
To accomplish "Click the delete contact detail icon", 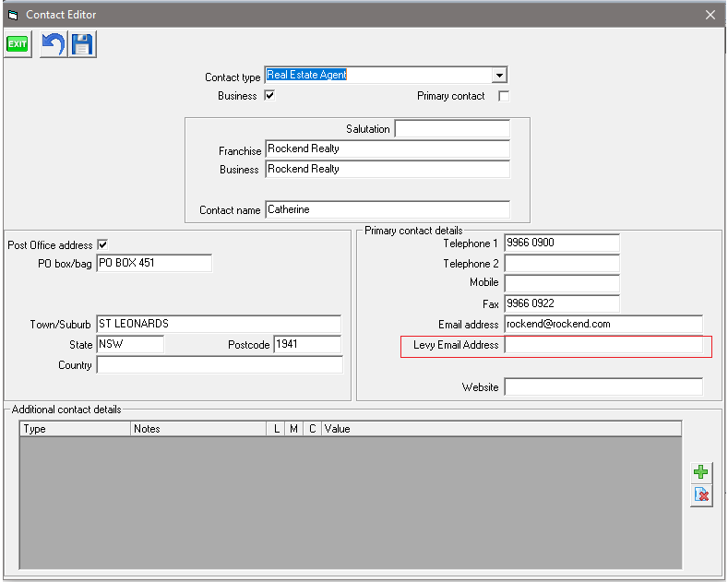I will coord(701,496).
